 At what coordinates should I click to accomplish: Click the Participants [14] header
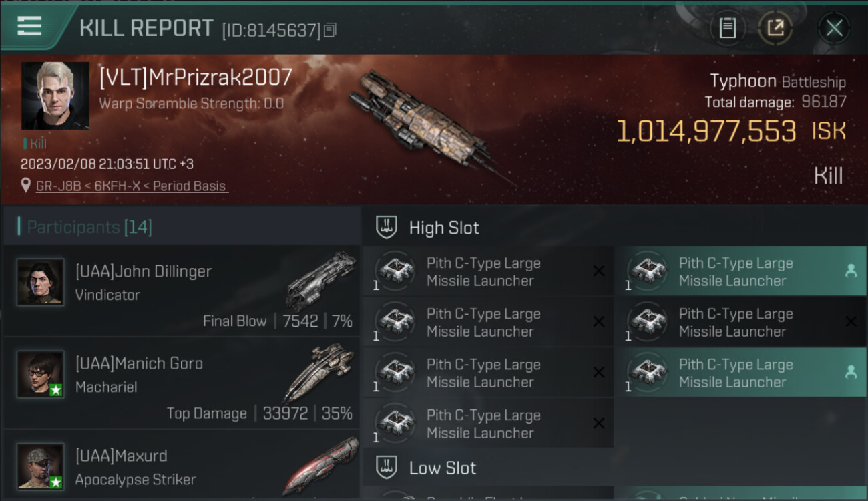89,227
